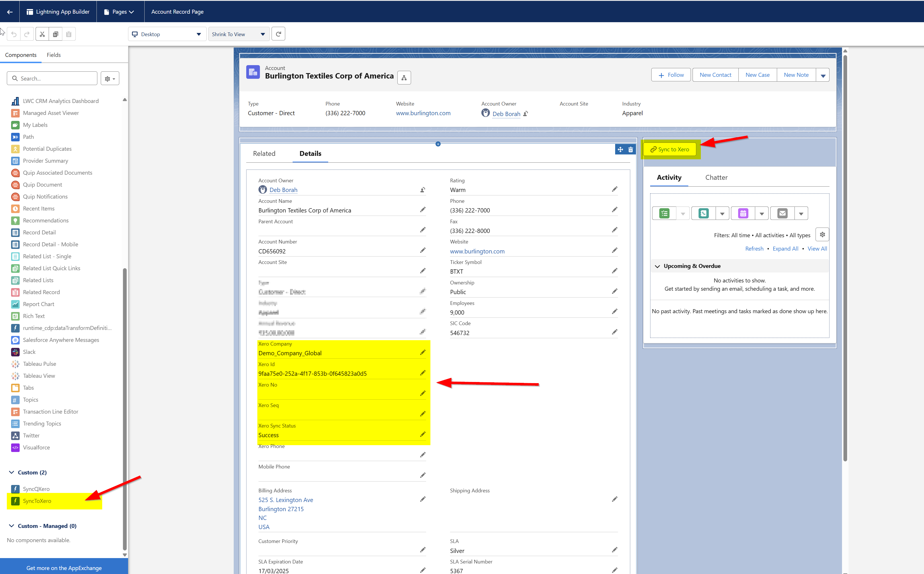Image resolution: width=924 pixels, height=574 pixels.
Task: Open the Pages dropdown menu
Action: (120, 12)
